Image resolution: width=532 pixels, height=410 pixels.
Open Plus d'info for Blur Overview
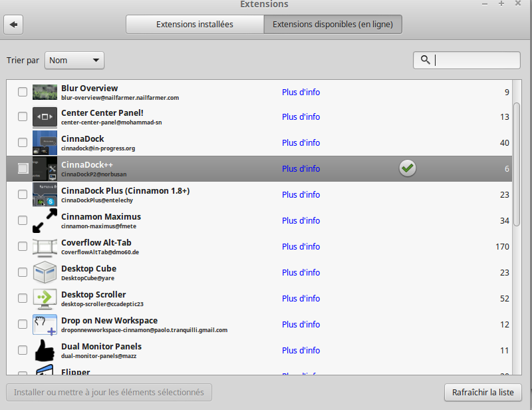301,92
